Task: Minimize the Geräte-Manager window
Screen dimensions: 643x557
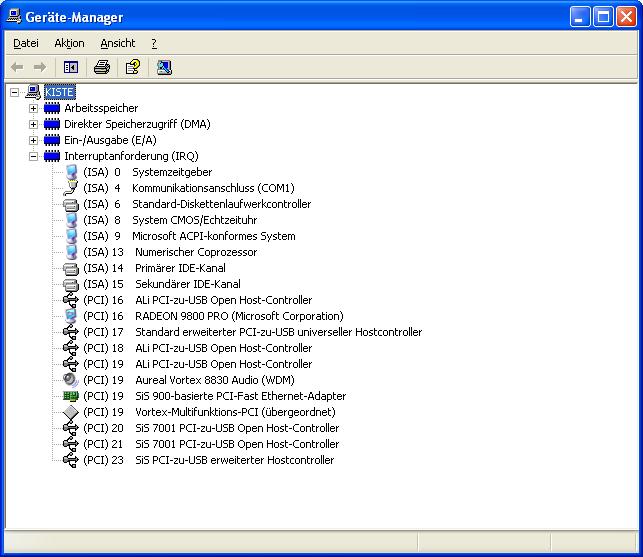Action: point(579,17)
